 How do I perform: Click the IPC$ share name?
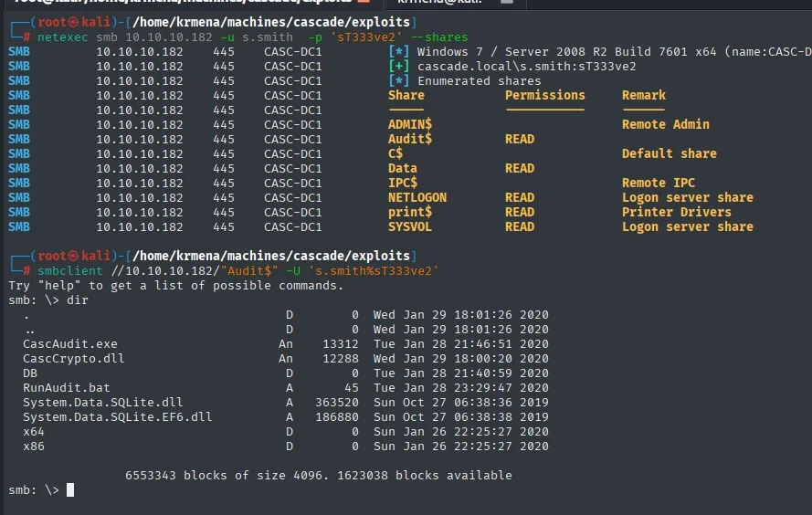coord(403,183)
